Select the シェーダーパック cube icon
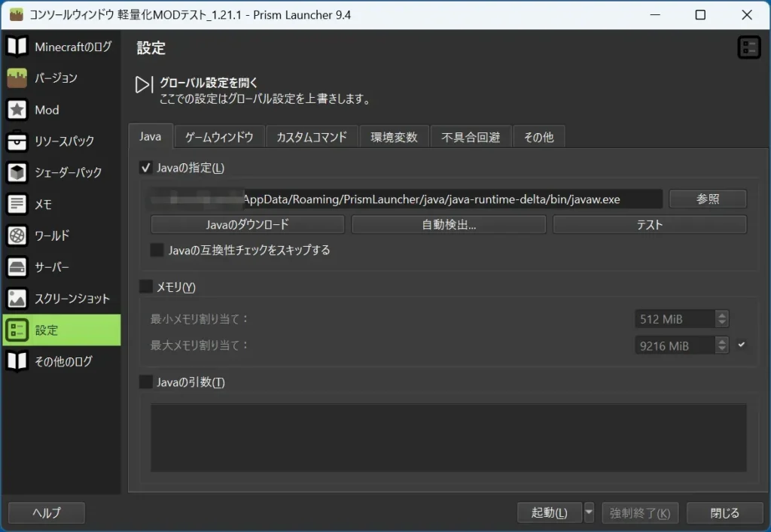The image size is (771, 532). (17, 173)
